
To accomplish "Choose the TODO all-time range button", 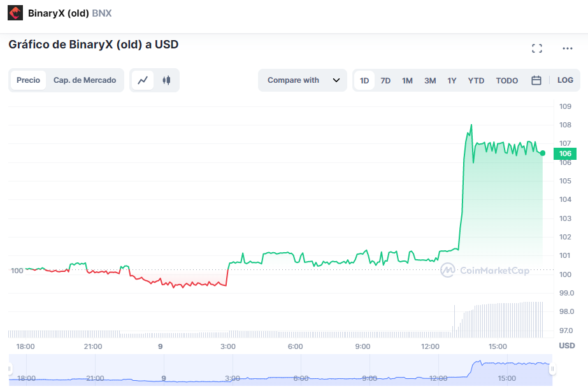I will [x=506, y=81].
